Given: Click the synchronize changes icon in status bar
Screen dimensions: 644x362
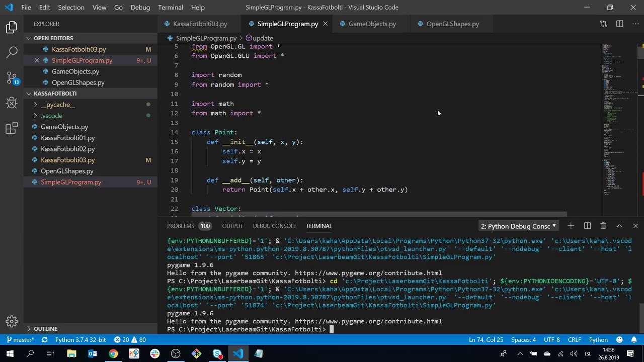Looking at the screenshot, I should [44, 340].
